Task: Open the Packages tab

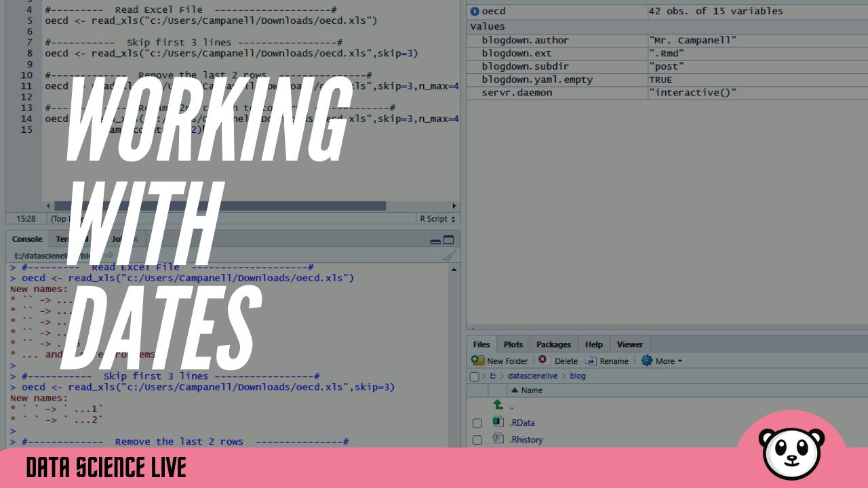Action: (554, 344)
